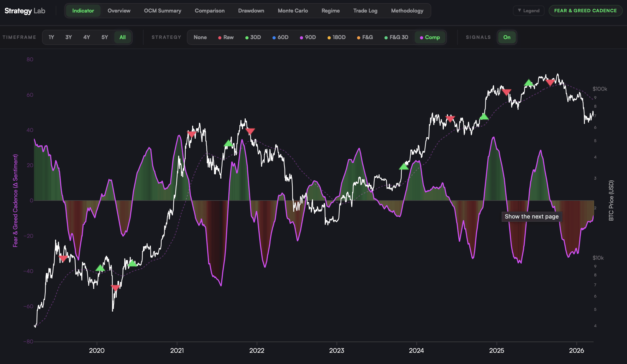The width and height of the screenshot is (627, 364).
Task: Set timeframe to 3Y
Action: (69, 37)
